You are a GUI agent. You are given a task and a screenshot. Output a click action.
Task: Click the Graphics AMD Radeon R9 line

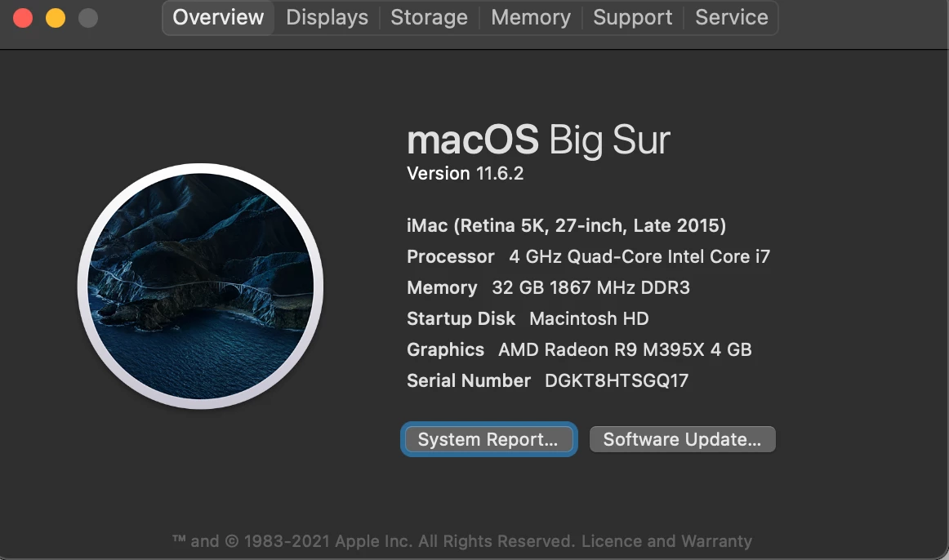pos(579,349)
